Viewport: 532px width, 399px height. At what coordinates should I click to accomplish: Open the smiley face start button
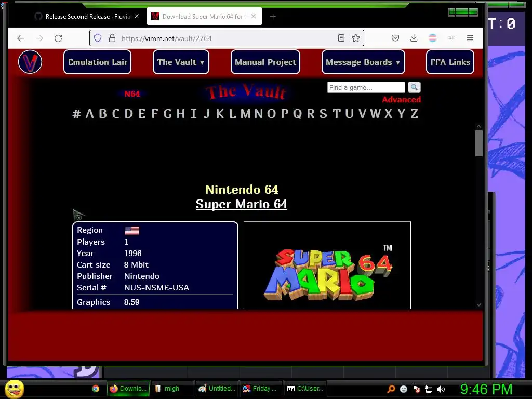click(x=15, y=389)
